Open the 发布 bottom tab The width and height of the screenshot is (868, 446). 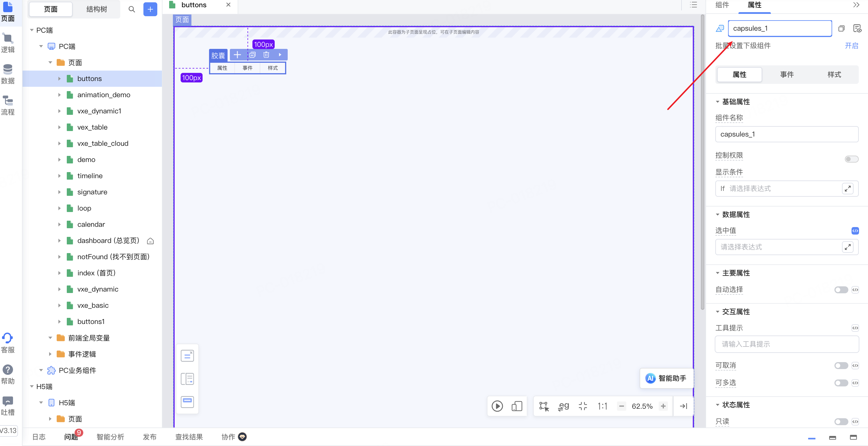149,437
